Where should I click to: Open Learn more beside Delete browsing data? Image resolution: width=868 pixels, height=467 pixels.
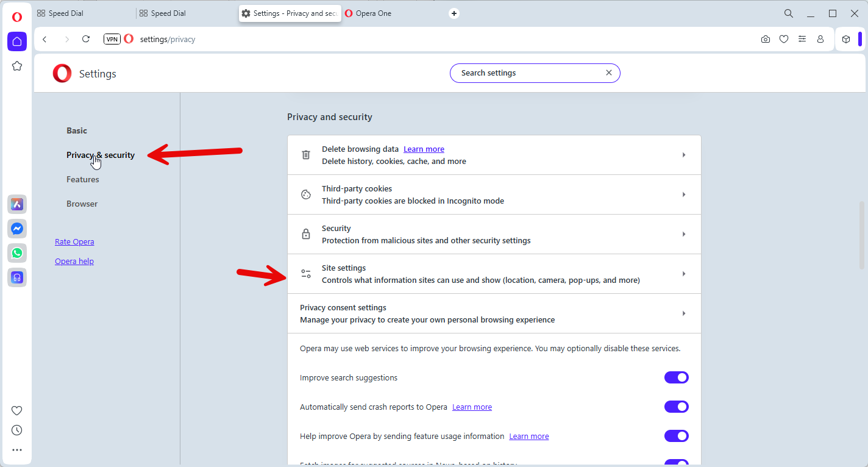point(424,149)
